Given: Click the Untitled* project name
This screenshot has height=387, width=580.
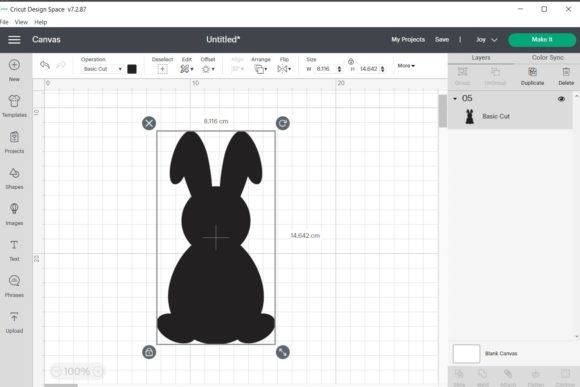Looking at the screenshot, I should point(223,40).
